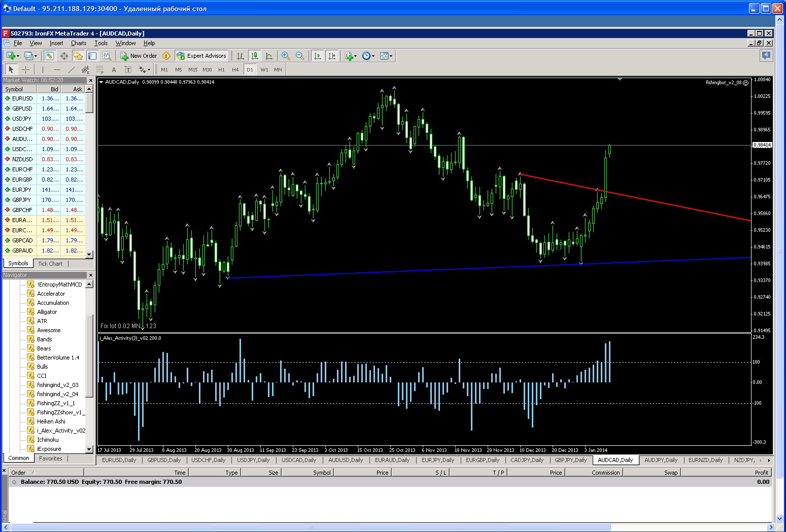The width and height of the screenshot is (786, 532).
Task: Open the EURUSD,Daily chart tab
Action: click(119, 460)
